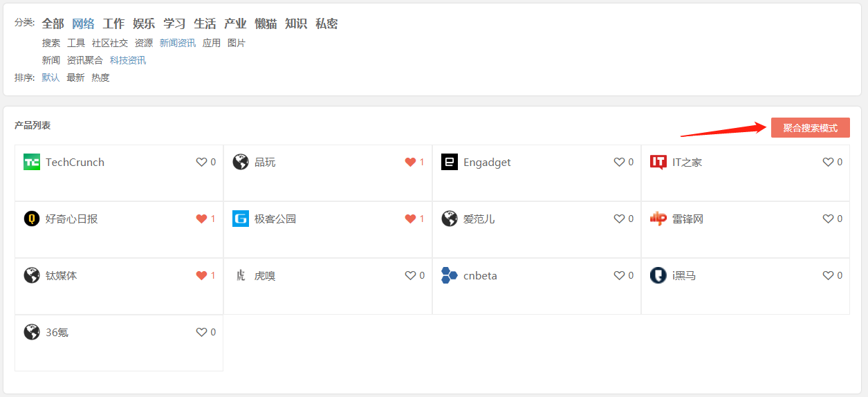Select the 好奇心日报 yellow Q icon

[32, 219]
